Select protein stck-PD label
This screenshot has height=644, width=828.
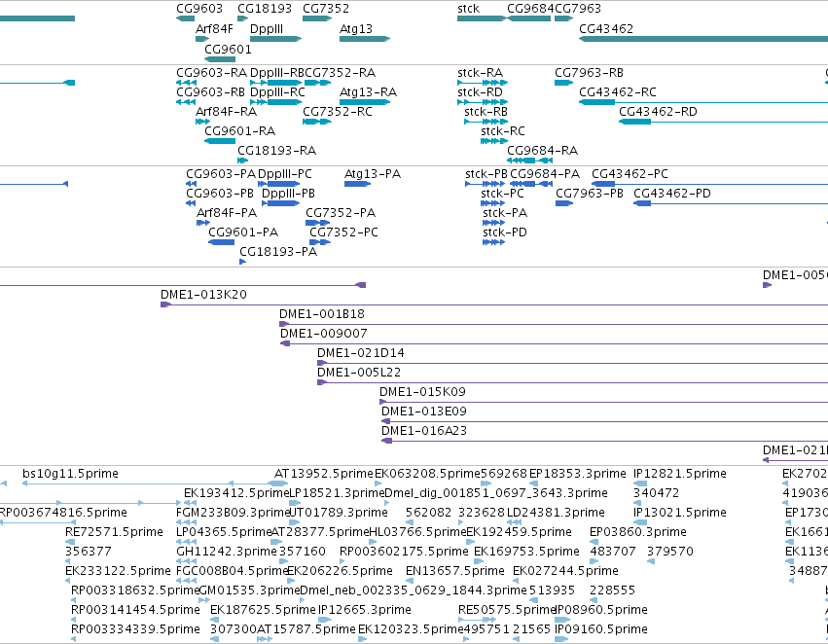(504, 233)
